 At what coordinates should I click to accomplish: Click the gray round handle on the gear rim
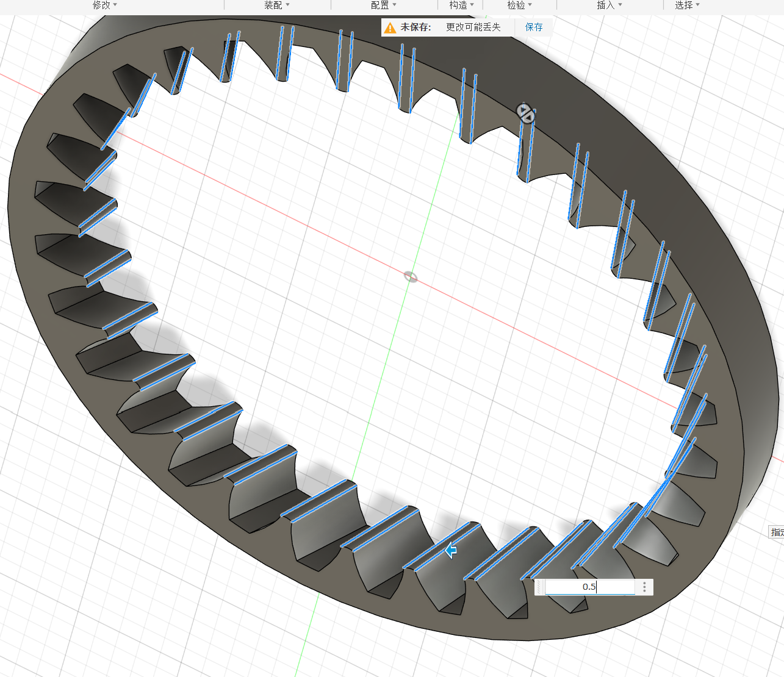(x=525, y=113)
